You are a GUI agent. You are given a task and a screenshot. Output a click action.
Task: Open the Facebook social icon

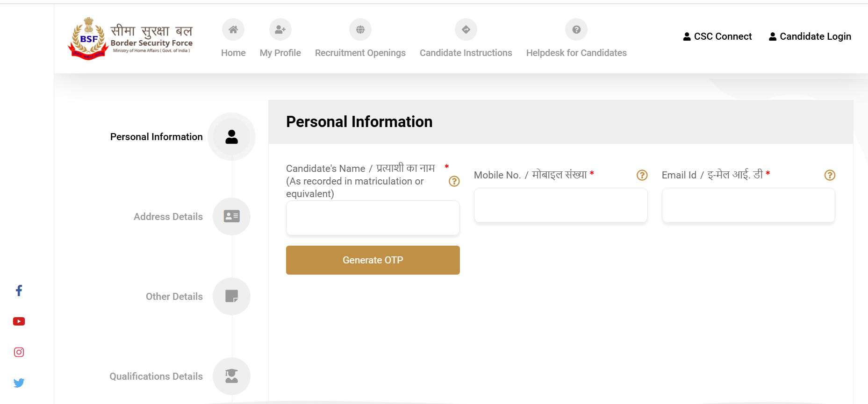19,291
